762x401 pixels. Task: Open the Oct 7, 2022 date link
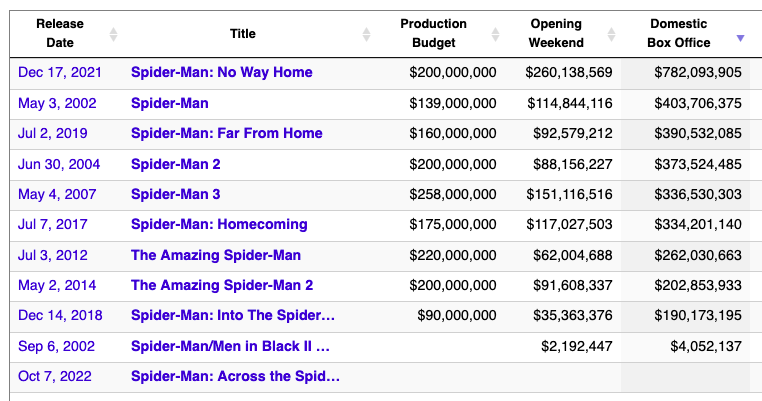pos(54,377)
